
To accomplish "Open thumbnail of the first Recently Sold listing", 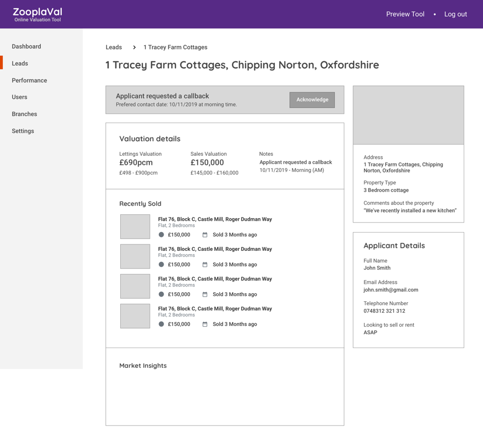I will pos(135,227).
